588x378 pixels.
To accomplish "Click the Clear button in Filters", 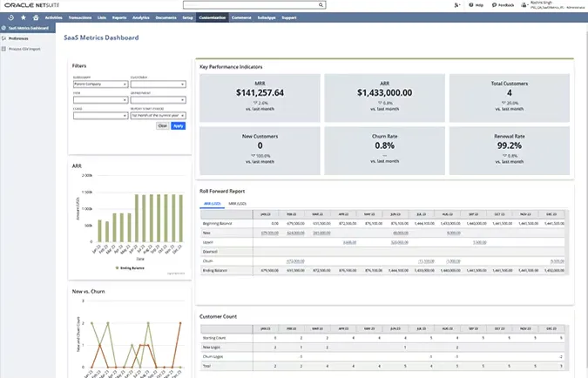I will pos(162,125).
